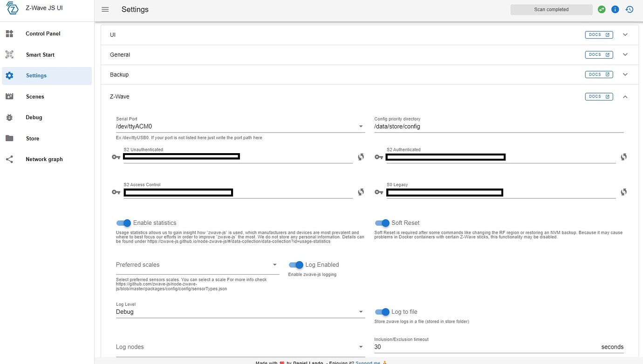
Task: Open the Serial Port dropdown
Action: point(361,126)
